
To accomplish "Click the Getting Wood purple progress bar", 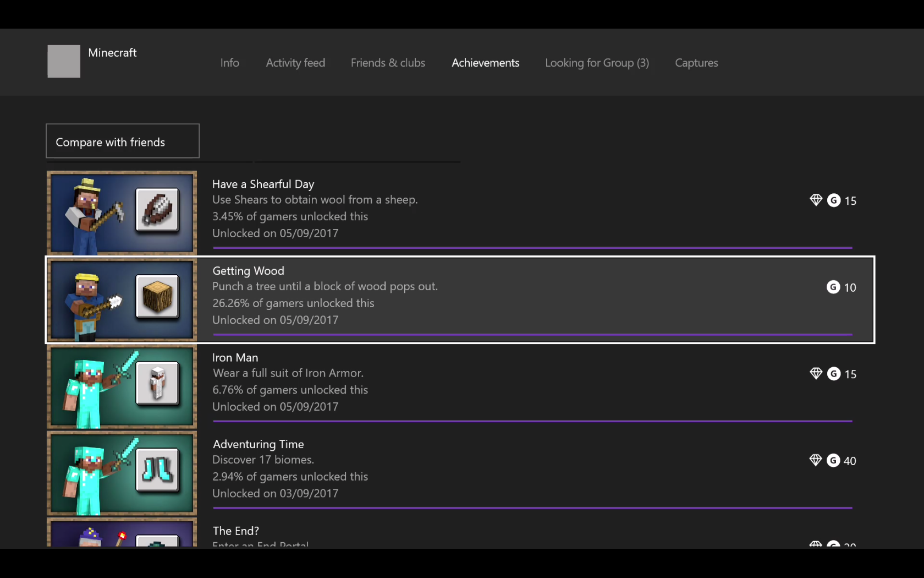I will (532, 334).
